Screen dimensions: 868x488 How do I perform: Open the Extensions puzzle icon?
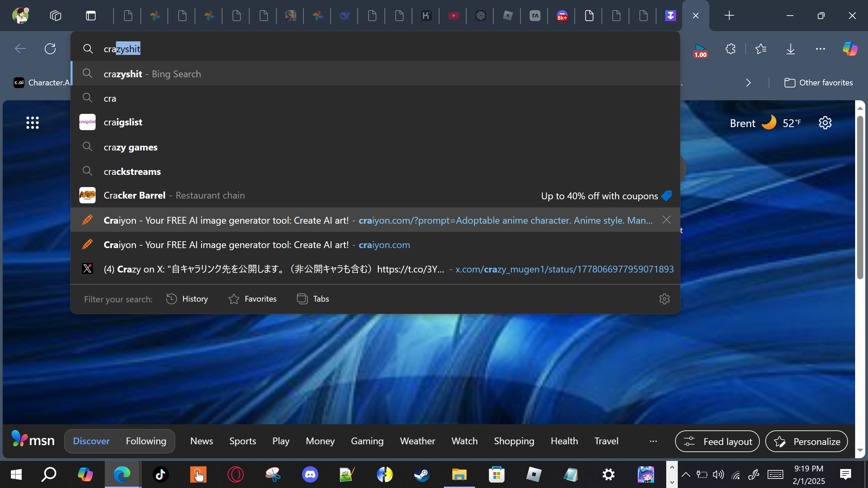[x=731, y=49]
